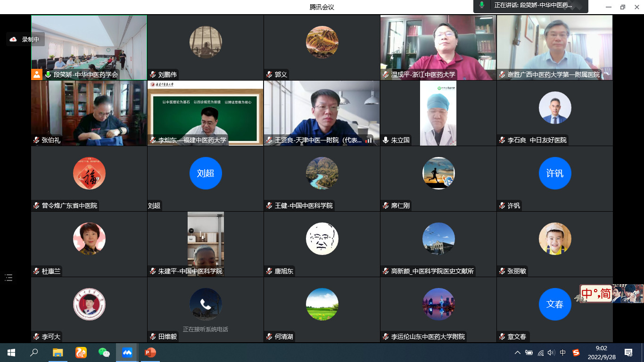Click 郭义's Great Wall avatar

[x=322, y=42]
